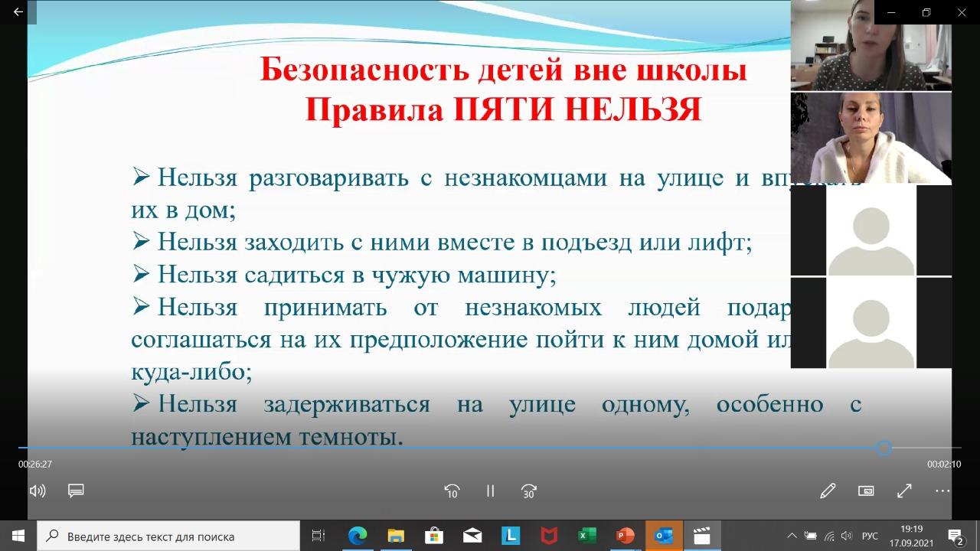The height and width of the screenshot is (551, 980).
Task: Open the volume control
Action: 38,491
